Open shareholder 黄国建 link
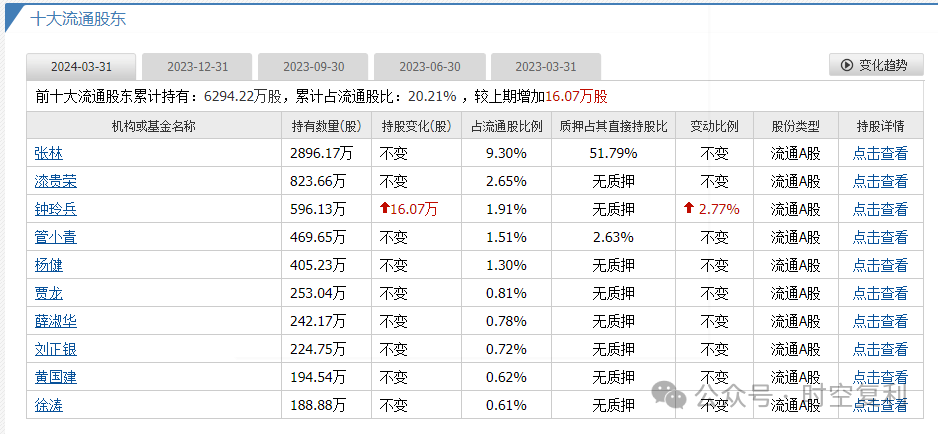The image size is (938, 434). [56, 377]
